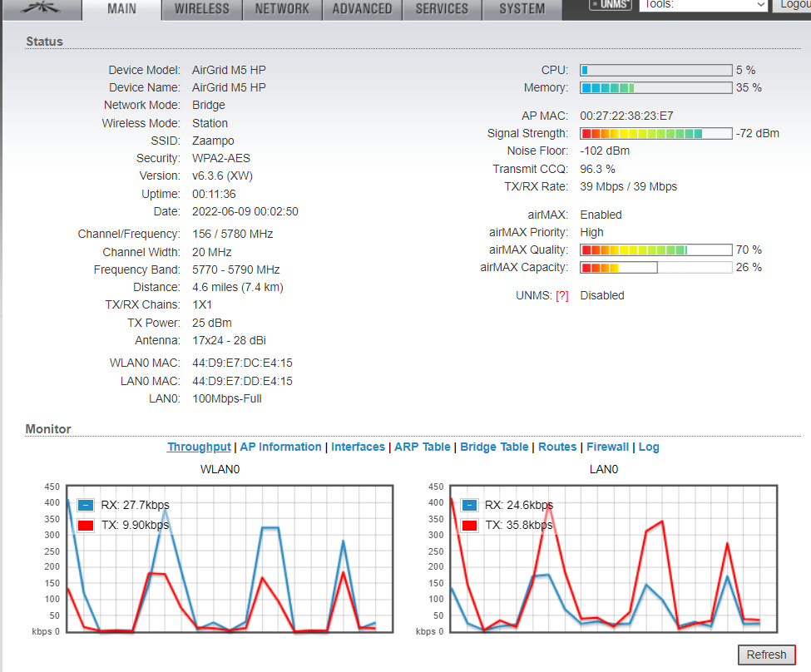Click the airMAX Capacity bar
811x672 pixels.
[x=655, y=268]
